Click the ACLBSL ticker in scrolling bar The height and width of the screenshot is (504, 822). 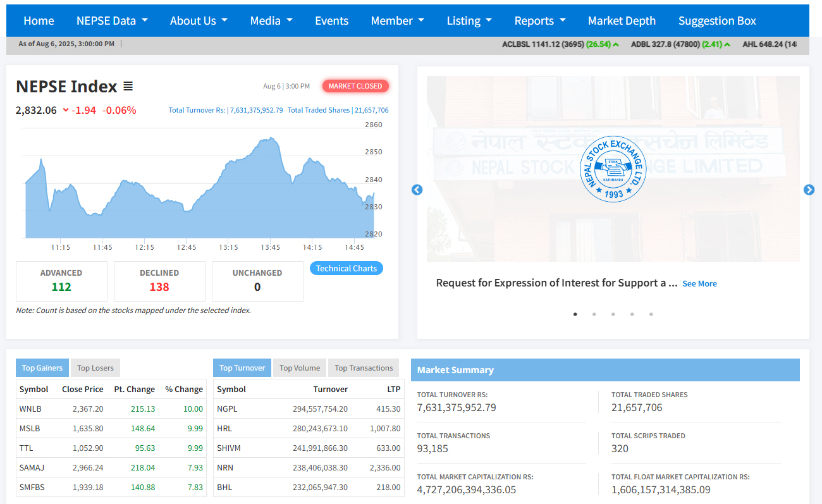pos(560,44)
